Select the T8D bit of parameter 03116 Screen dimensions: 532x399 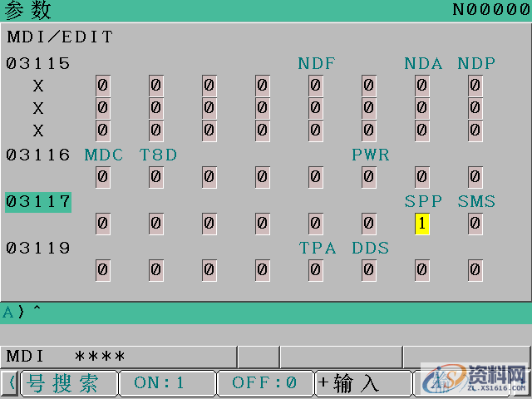point(156,175)
